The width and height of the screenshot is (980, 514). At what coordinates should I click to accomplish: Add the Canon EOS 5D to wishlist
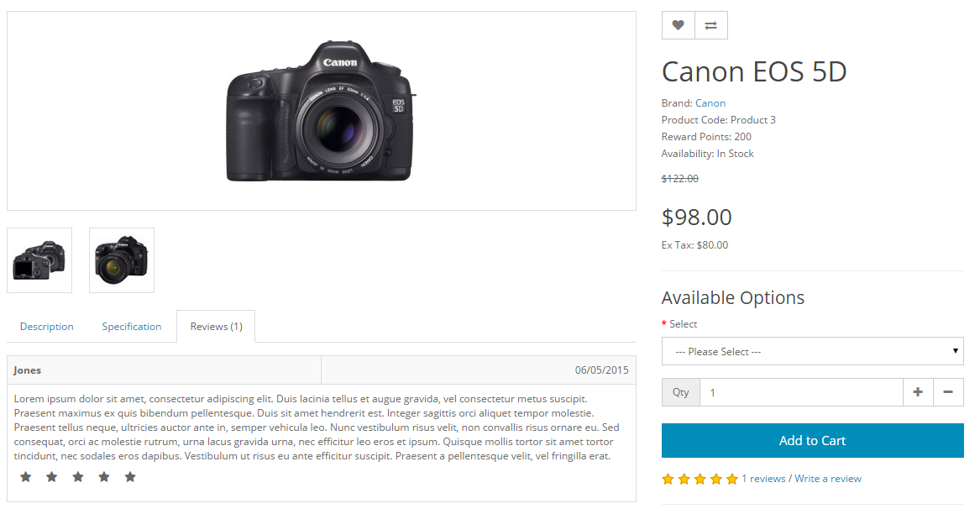[678, 25]
